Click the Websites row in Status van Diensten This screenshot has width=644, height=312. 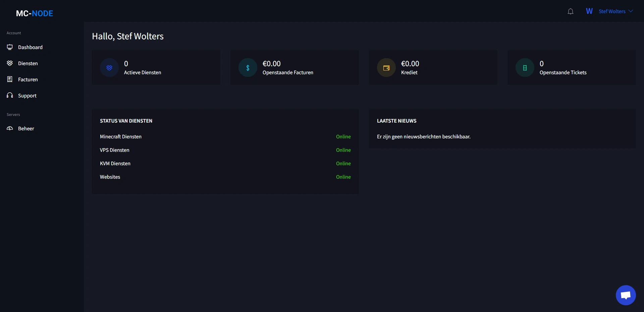[110, 177]
